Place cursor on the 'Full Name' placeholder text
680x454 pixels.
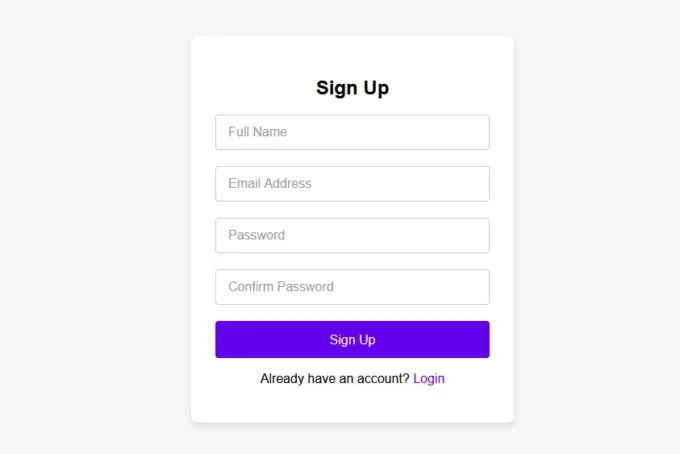coord(258,132)
